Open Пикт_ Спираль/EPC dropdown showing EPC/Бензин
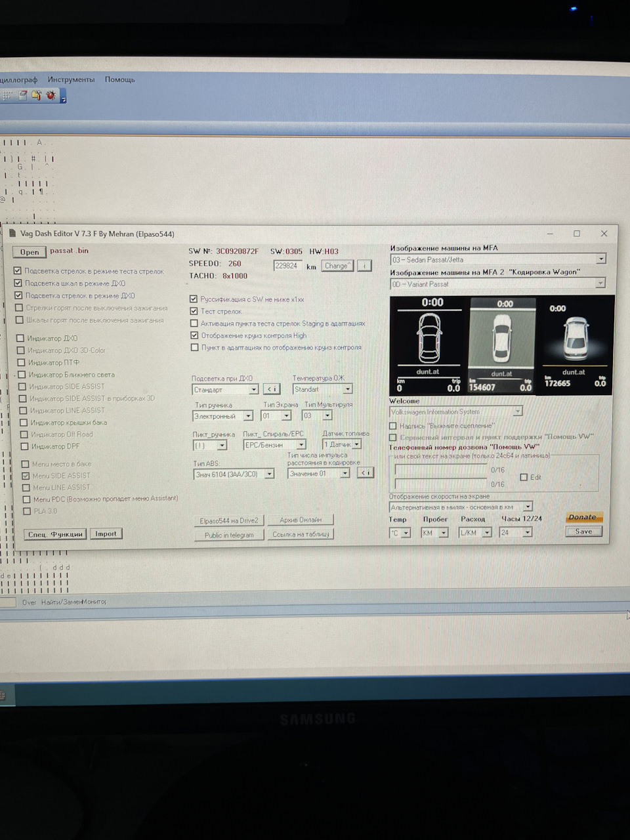630x840 pixels. tap(274, 444)
